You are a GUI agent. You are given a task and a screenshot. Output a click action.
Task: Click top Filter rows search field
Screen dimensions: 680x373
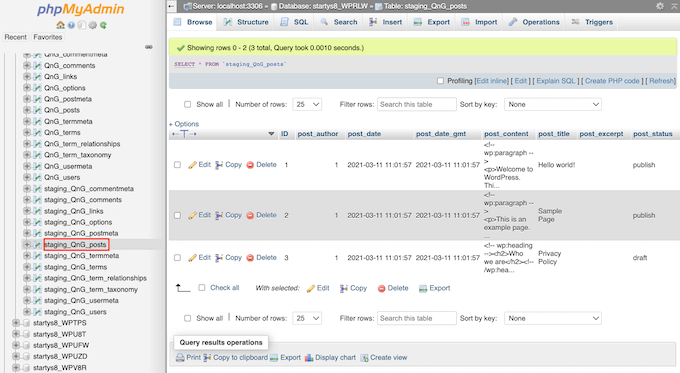coord(416,105)
